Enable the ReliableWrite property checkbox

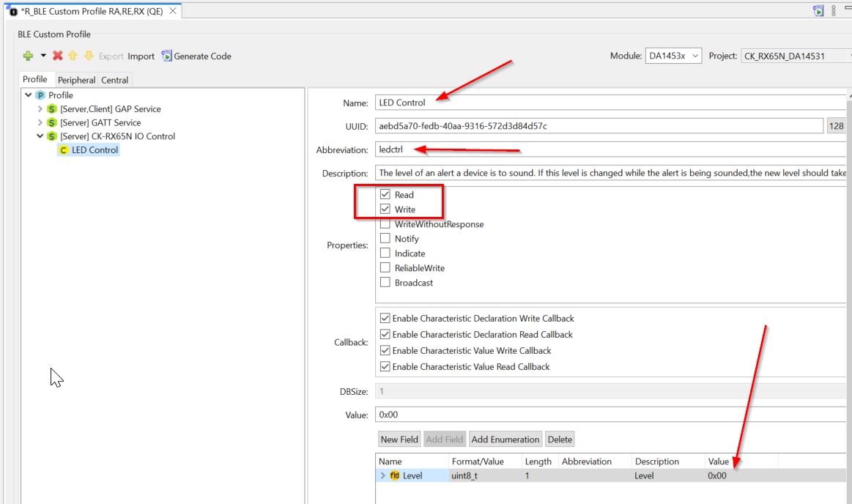385,267
